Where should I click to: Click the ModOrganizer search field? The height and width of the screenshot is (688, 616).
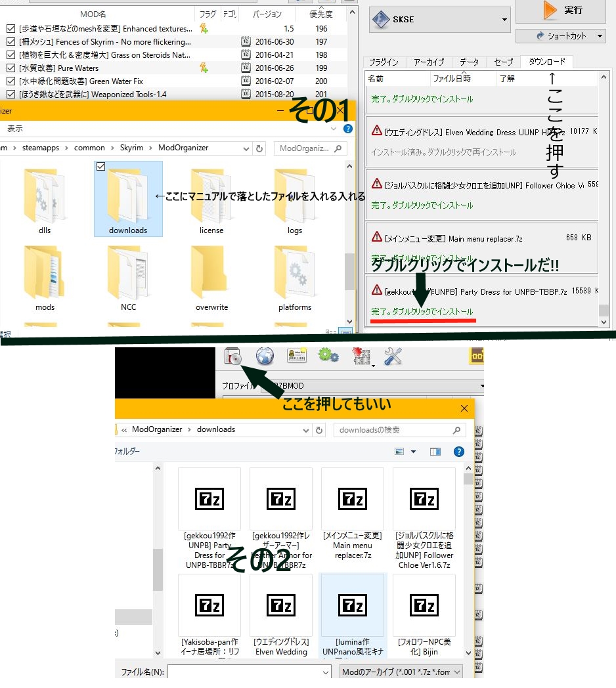[x=311, y=148]
